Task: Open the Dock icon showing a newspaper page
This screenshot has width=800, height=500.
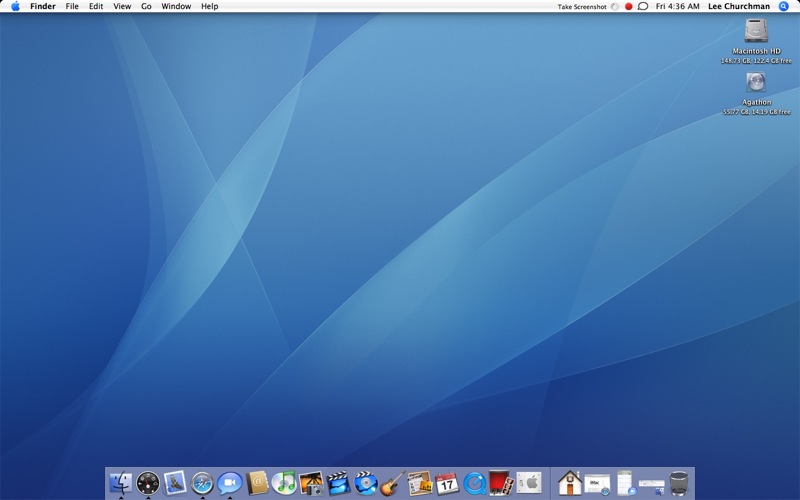Action: tap(420, 483)
